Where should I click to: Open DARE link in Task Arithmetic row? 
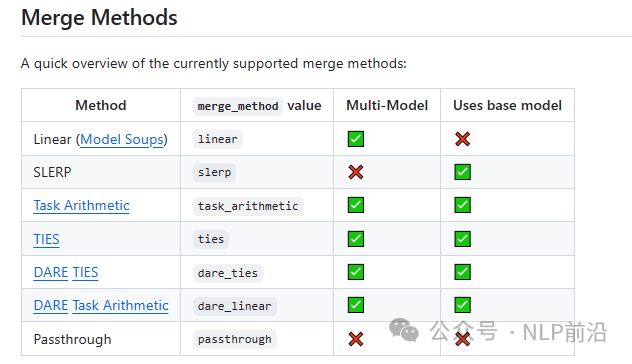click(51, 306)
